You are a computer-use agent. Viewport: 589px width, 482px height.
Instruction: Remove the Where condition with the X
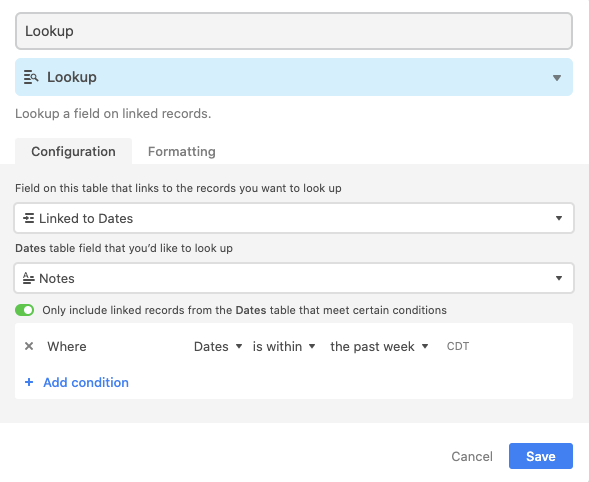click(x=29, y=346)
